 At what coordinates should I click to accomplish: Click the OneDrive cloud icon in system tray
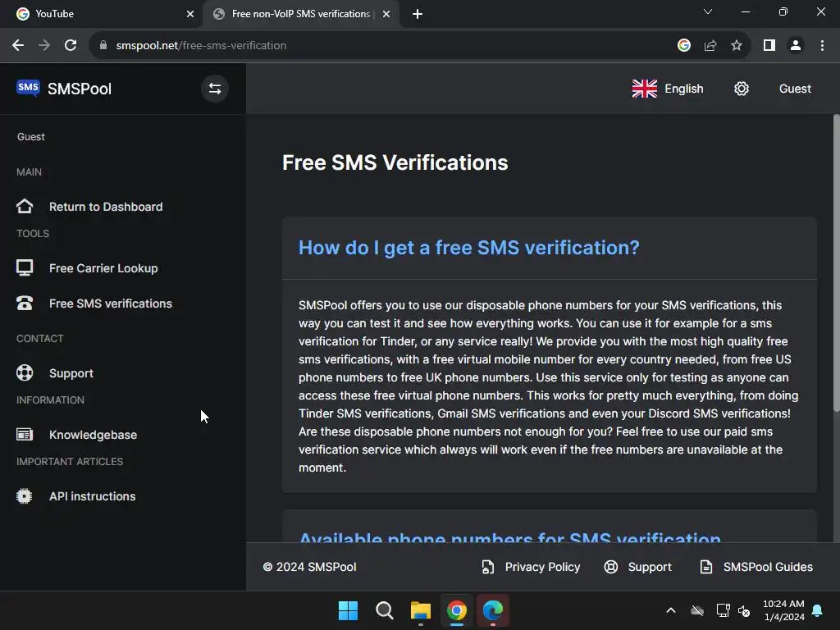pyautogui.click(x=697, y=610)
